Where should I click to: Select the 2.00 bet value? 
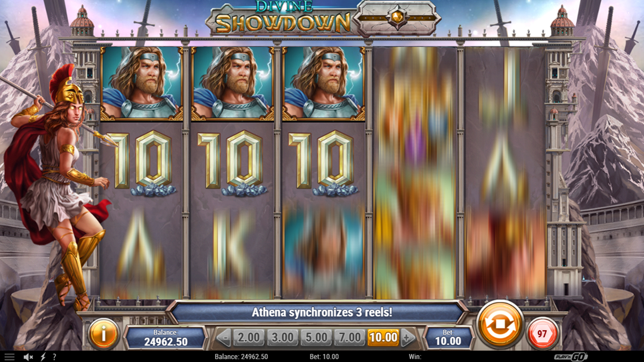coord(248,337)
